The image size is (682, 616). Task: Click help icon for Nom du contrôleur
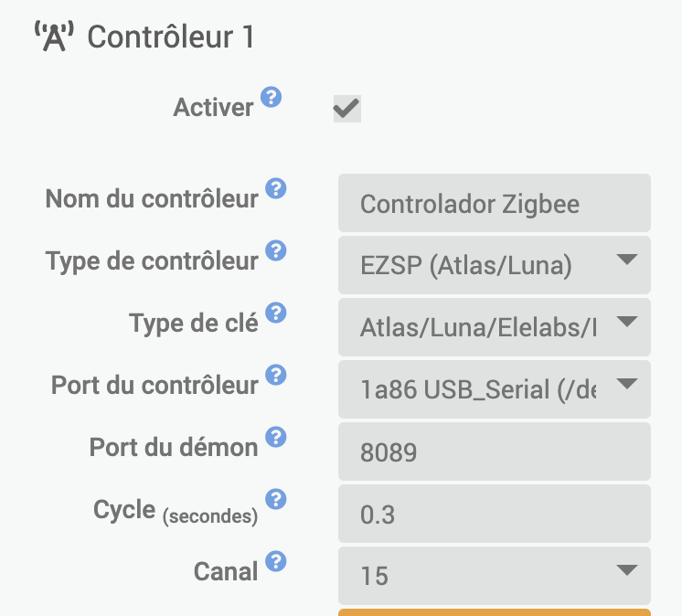(x=276, y=188)
